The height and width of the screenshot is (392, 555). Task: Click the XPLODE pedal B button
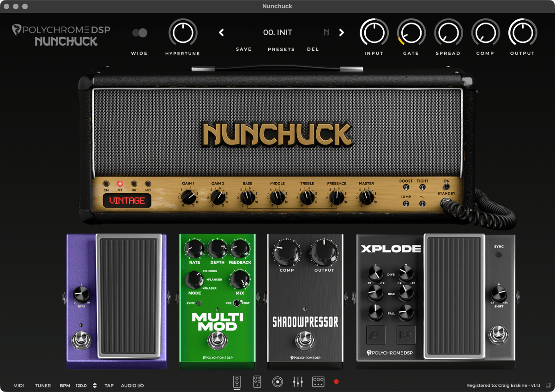(406, 335)
